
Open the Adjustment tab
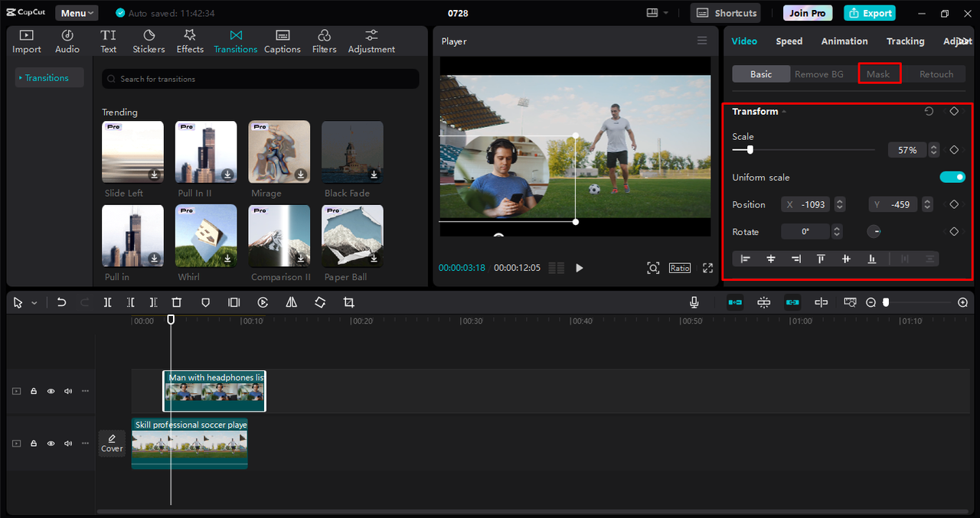pos(371,41)
